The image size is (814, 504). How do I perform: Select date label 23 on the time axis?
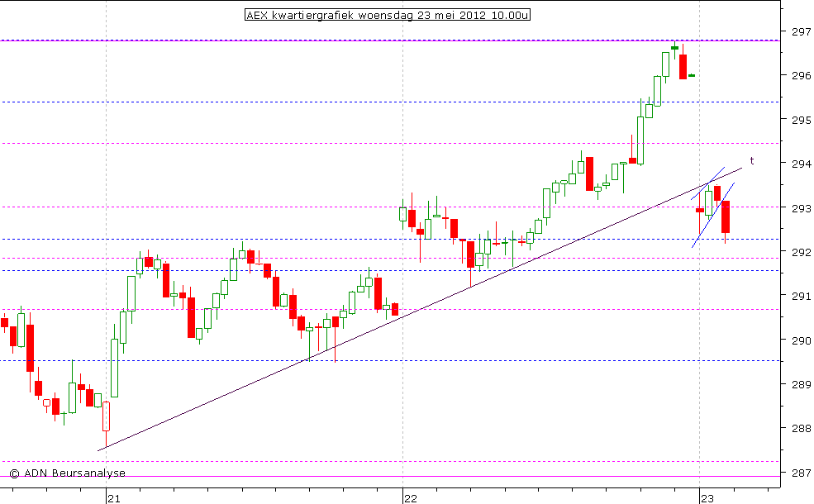click(x=707, y=498)
